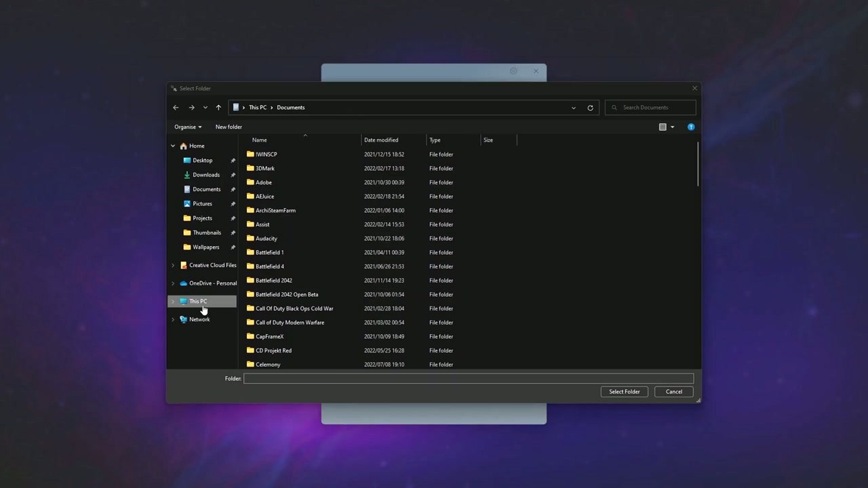
Task: Go back to the previous folder
Action: [x=176, y=107]
